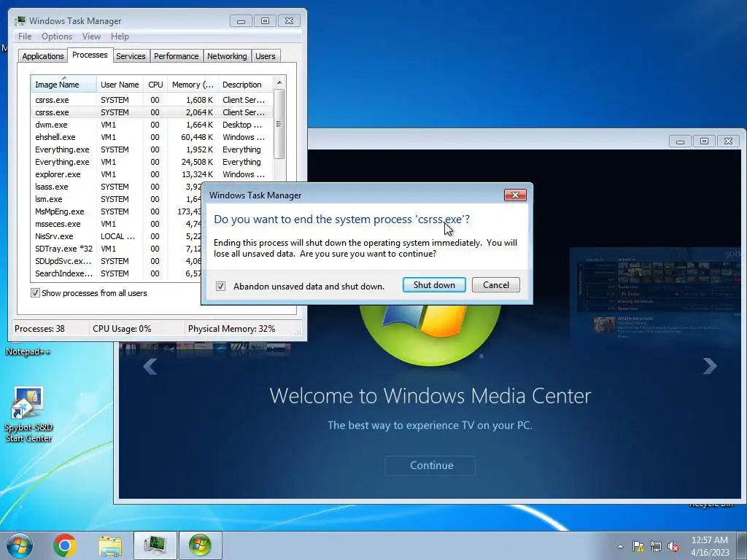Sort processes by Memory column header
This screenshot has width=747, height=560.
click(193, 85)
